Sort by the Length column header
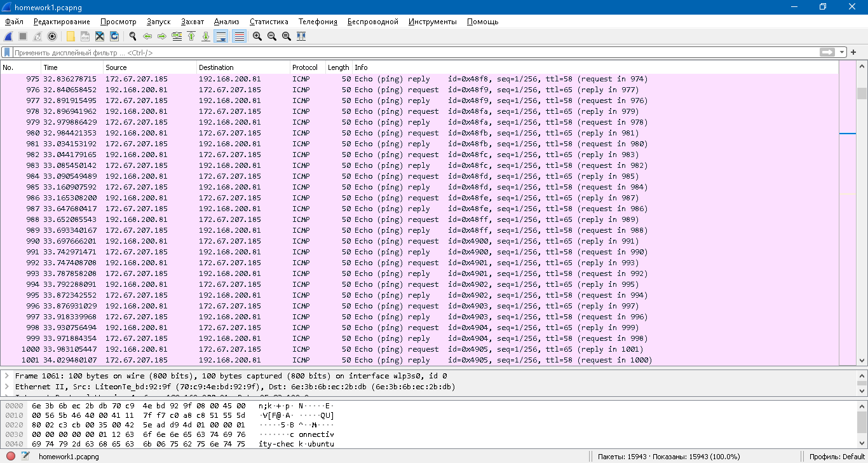Image resolution: width=868 pixels, height=463 pixels. point(339,67)
